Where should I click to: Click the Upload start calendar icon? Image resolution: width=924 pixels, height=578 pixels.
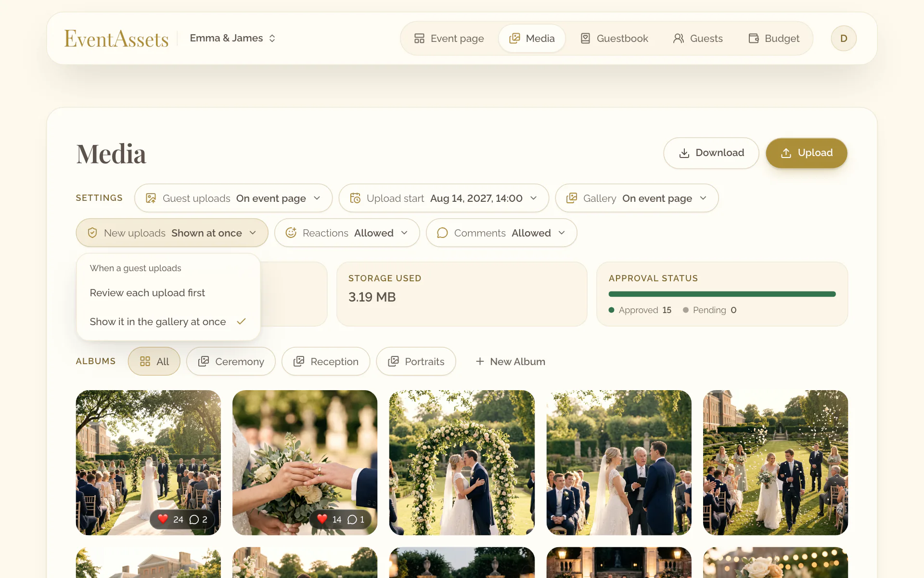(x=355, y=198)
